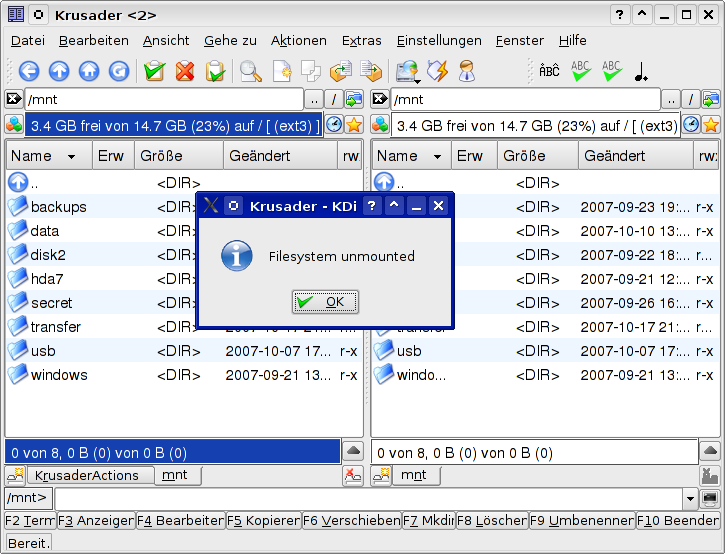Open left panel history clock icon

coord(334,125)
